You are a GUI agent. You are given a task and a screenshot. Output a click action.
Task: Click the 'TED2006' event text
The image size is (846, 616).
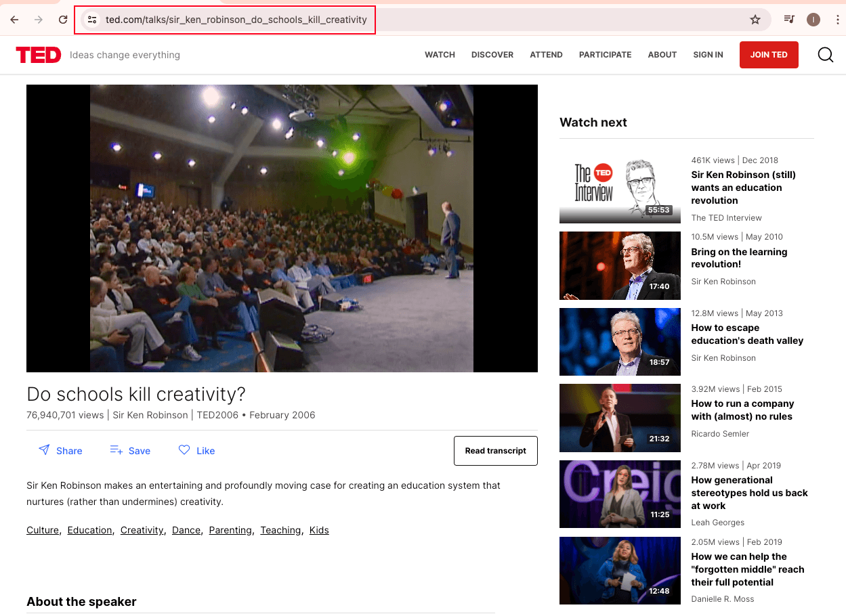217,415
